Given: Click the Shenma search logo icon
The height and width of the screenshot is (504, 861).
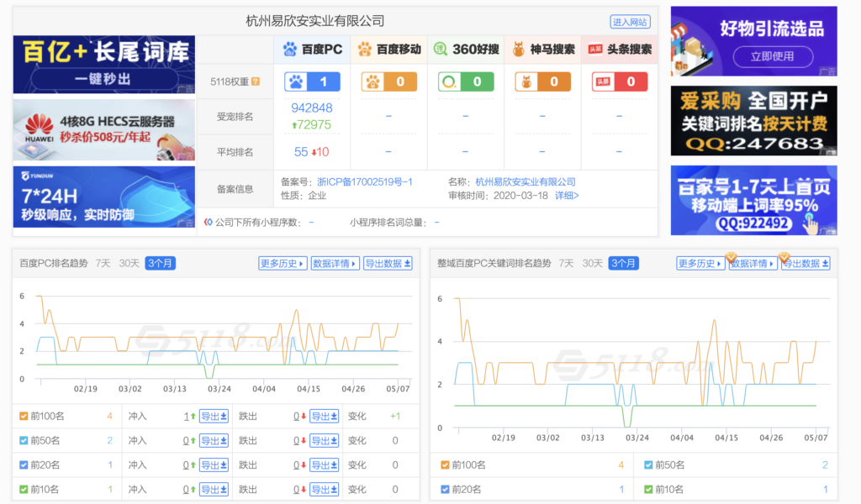Looking at the screenshot, I should pyautogui.click(x=518, y=50).
